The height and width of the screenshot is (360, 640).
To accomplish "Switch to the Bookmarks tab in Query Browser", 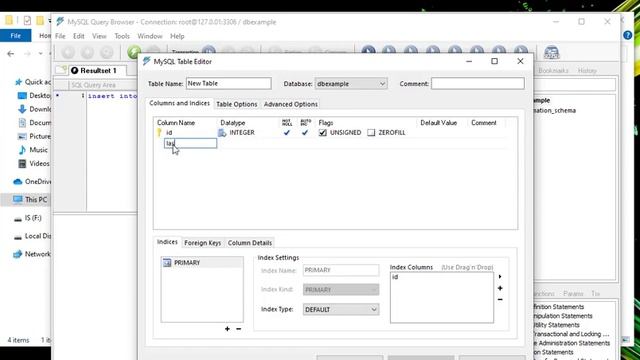I will pyautogui.click(x=553, y=71).
